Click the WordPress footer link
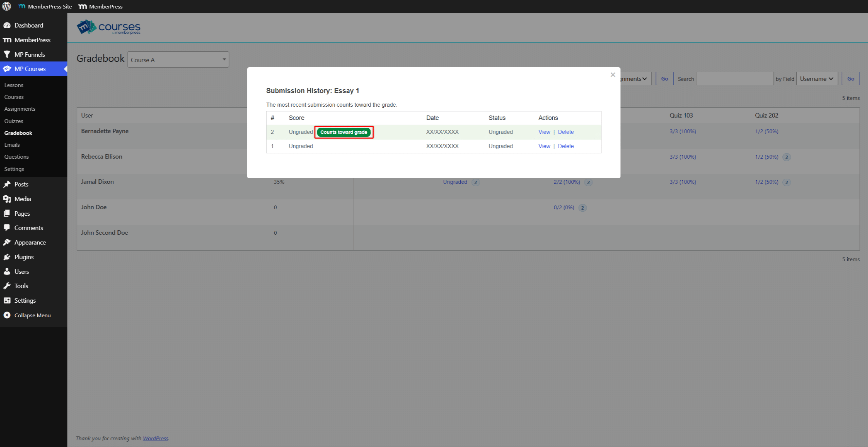Image resolution: width=868 pixels, height=447 pixels. point(155,438)
